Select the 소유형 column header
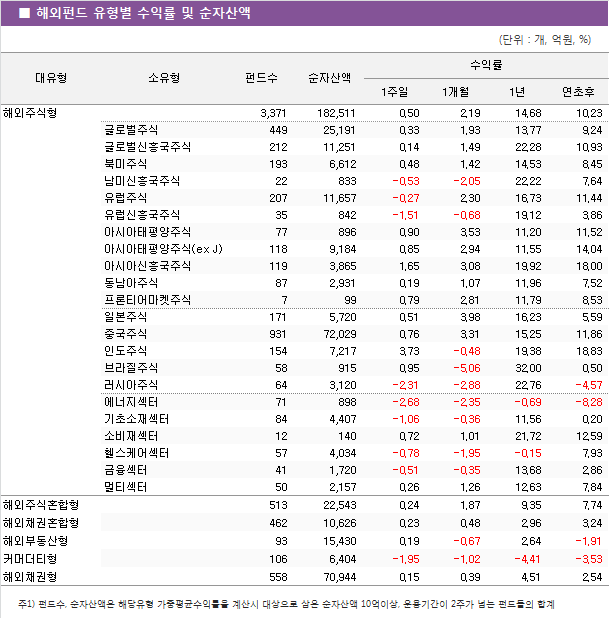Viewport: 609px width, 618px height. [x=163, y=77]
